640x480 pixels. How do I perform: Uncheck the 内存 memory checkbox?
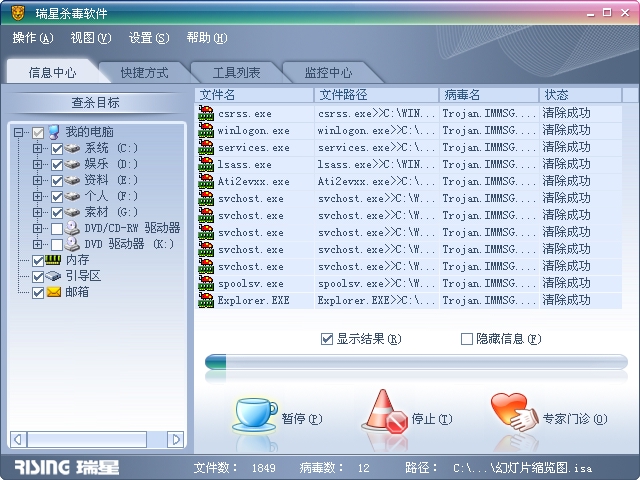click(38, 261)
